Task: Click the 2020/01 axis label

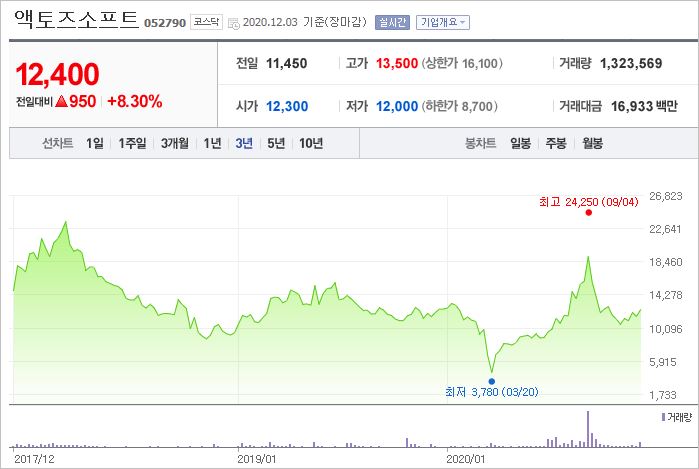Action: 465,459
